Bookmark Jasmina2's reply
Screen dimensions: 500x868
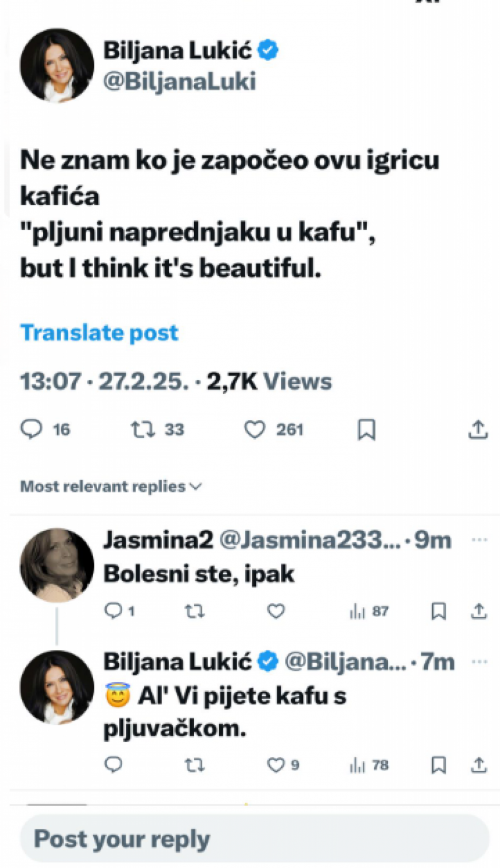[x=439, y=612]
